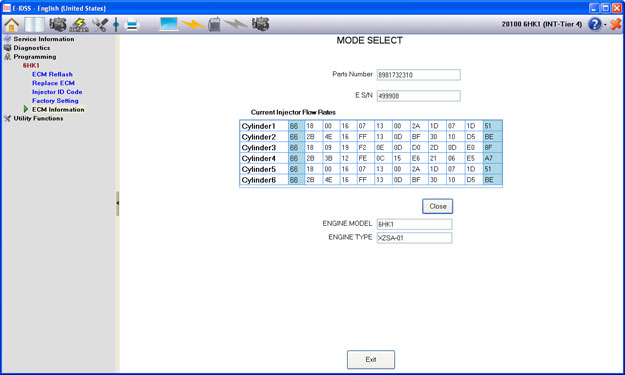Open Service Information section
The width and height of the screenshot is (625, 375).
point(44,39)
